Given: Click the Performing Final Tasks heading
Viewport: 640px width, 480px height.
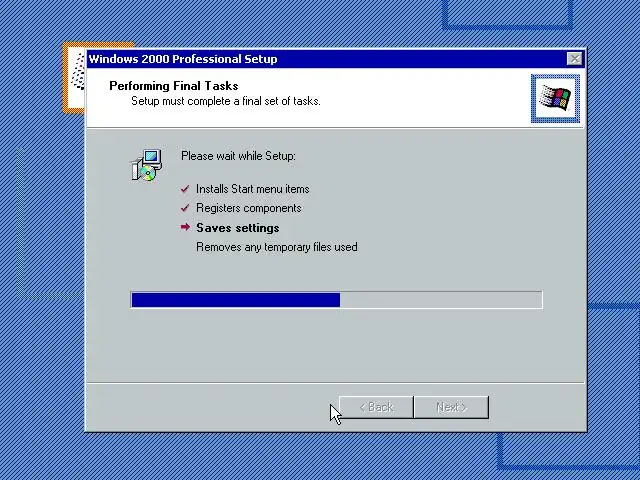Looking at the screenshot, I should 174,86.
